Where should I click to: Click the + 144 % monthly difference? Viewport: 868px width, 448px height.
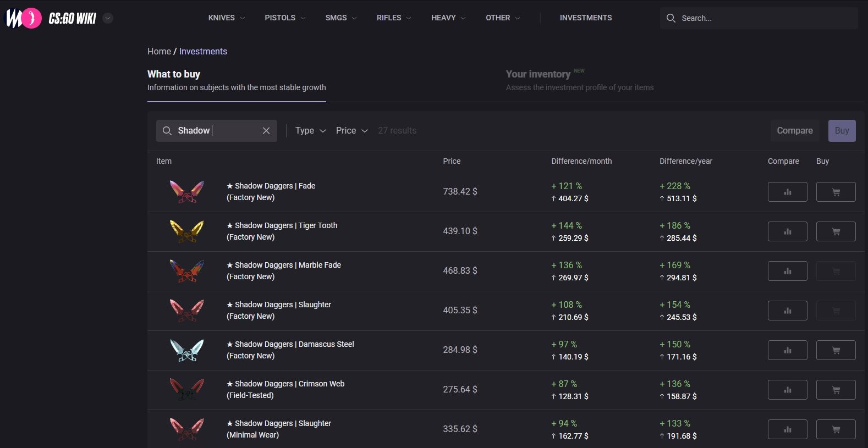point(567,225)
